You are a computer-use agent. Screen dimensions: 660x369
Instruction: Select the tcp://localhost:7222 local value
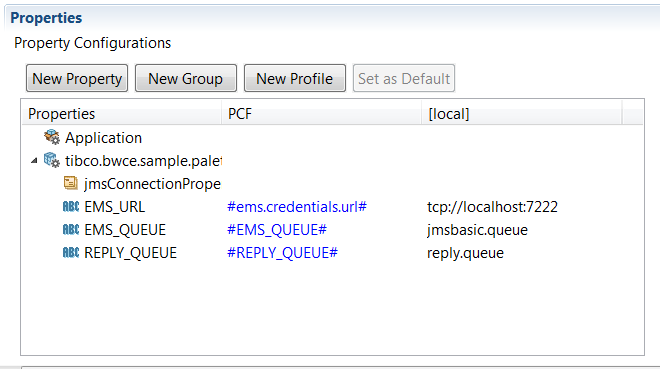pos(492,207)
